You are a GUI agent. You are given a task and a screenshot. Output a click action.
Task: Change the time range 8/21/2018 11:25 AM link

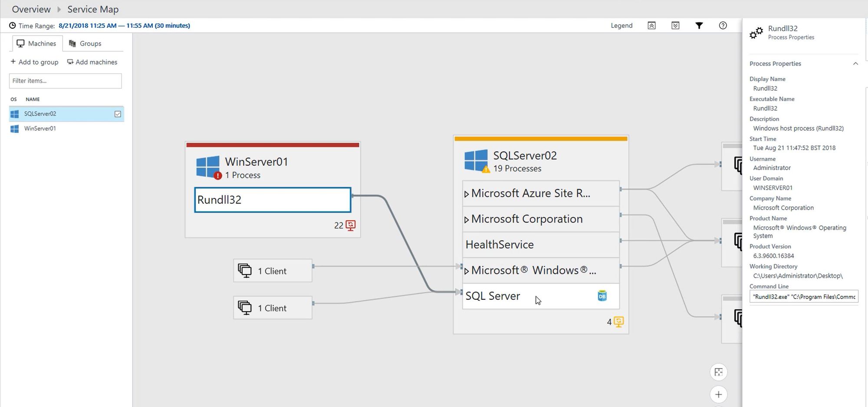[x=124, y=26]
